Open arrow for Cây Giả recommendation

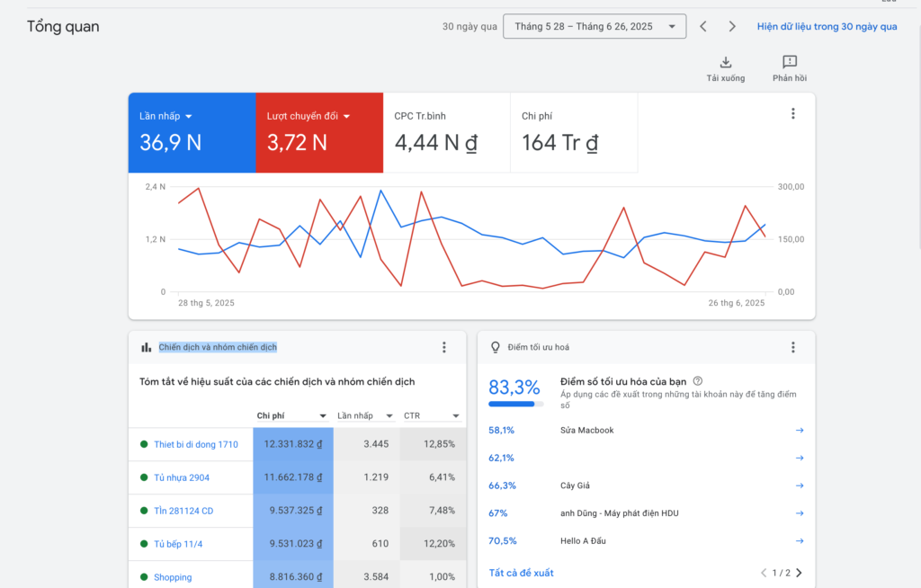[800, 486]
